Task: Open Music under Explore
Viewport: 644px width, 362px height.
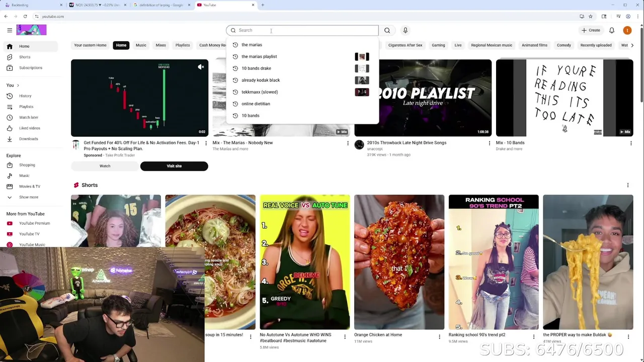Action: (30, 175)
